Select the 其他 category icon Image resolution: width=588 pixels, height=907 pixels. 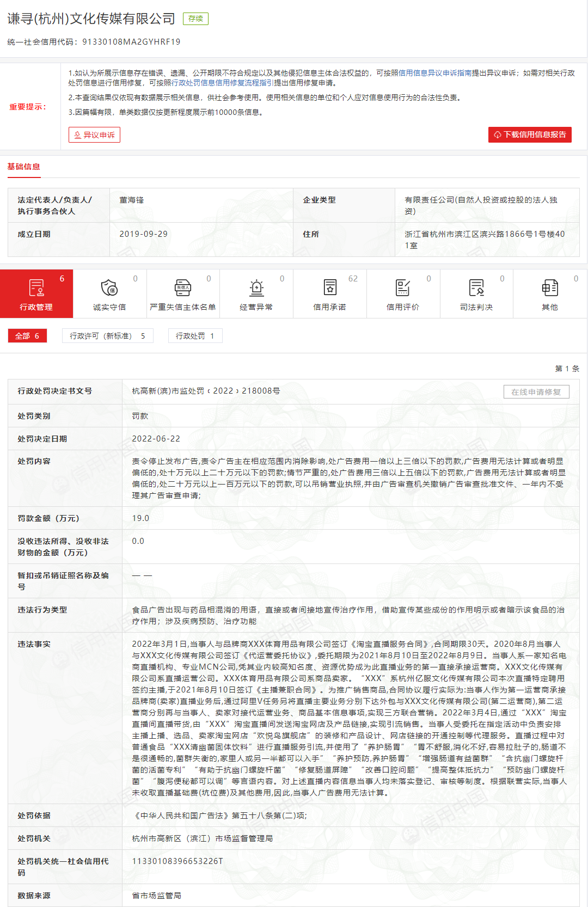click(550, 287)
